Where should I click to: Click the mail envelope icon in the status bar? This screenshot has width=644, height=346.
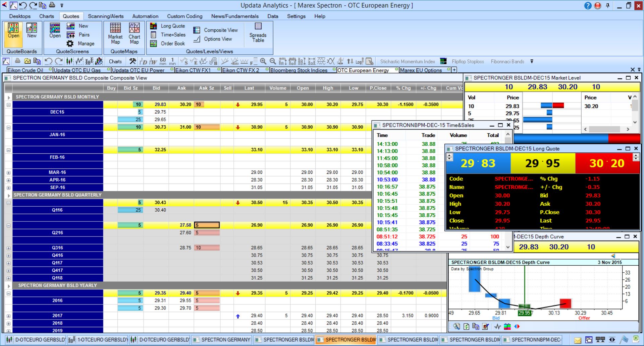577,340
